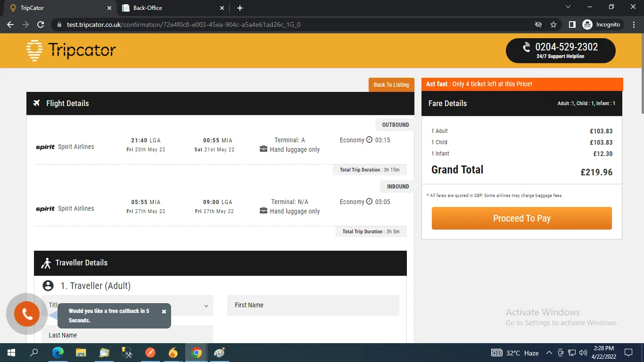The image size is (644, 362).
Task: Call the 0204-529-2302 support helpline button
Action: pyautogui.click(x=561, y=50)
